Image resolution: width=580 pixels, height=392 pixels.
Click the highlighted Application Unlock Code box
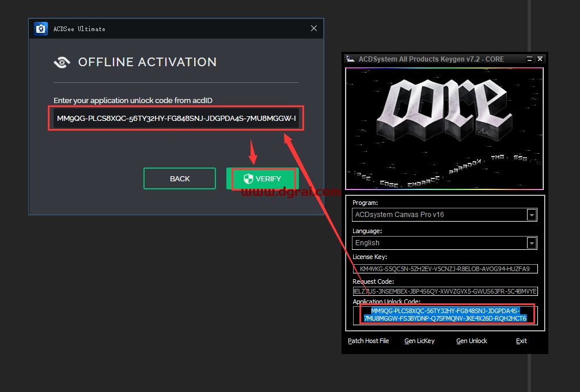pos(445,314)
